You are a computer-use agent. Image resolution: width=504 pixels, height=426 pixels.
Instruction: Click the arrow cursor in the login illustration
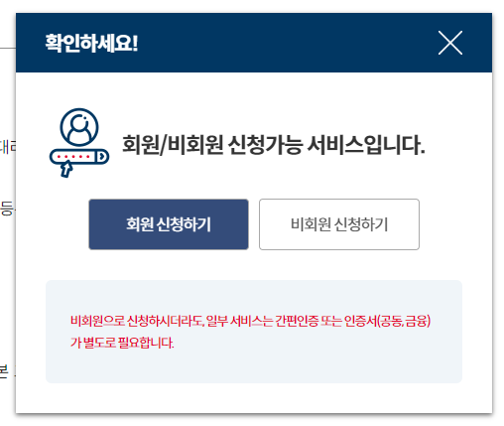coord(66,169)
